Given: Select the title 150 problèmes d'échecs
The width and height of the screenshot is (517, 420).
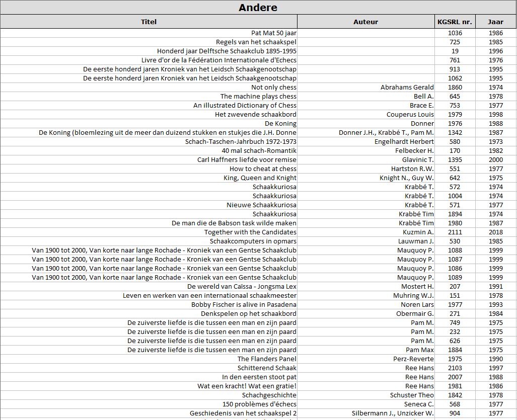Looking at the screenshot, I should [259, 404].
